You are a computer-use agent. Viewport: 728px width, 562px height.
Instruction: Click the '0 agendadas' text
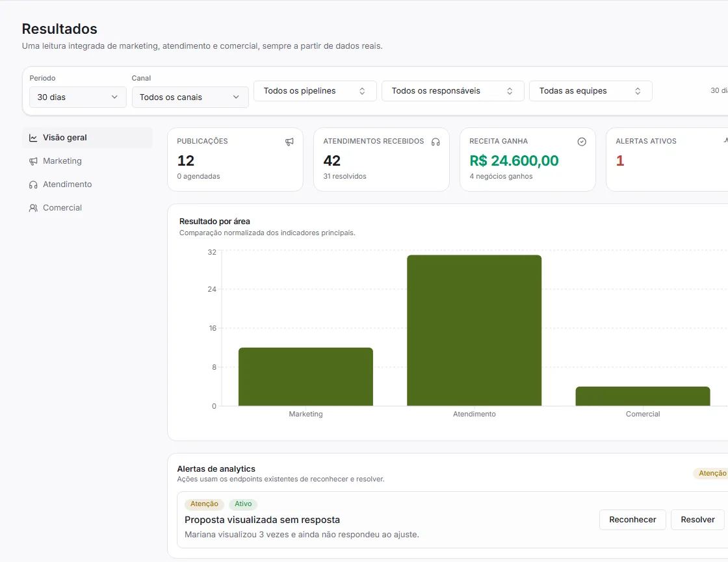click(x=198, y=176)
